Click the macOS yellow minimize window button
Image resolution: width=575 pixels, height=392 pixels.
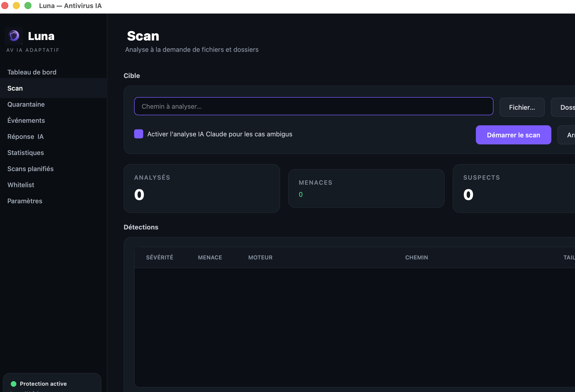16,6
